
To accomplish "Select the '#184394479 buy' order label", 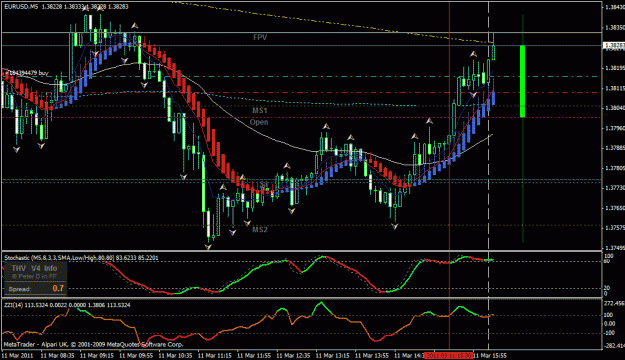I will 26,73.
